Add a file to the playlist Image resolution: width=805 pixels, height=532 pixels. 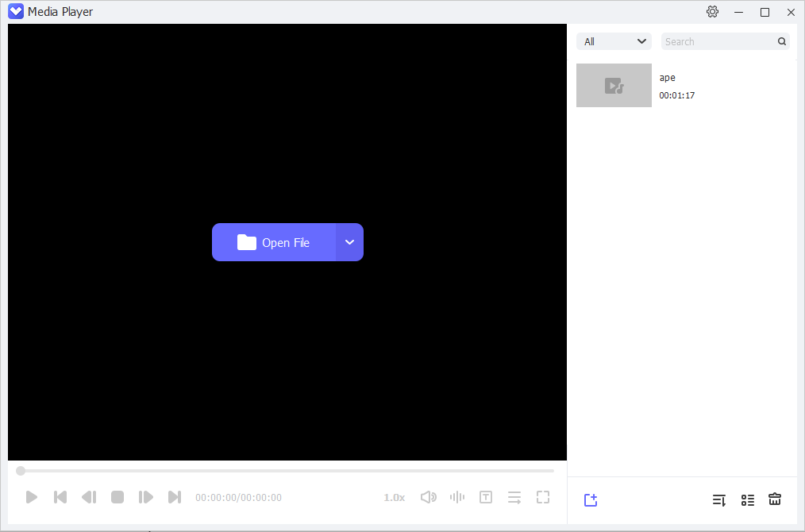tap(591, 499)
